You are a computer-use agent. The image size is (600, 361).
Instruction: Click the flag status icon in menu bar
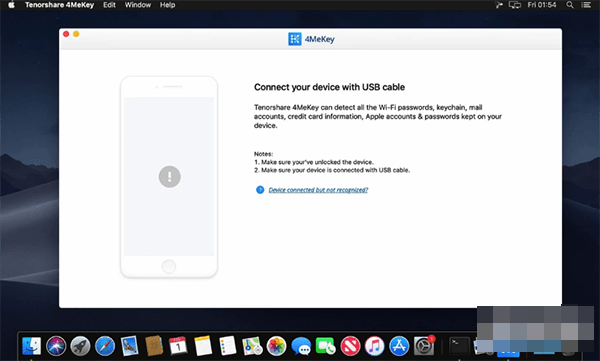[499, 5]
